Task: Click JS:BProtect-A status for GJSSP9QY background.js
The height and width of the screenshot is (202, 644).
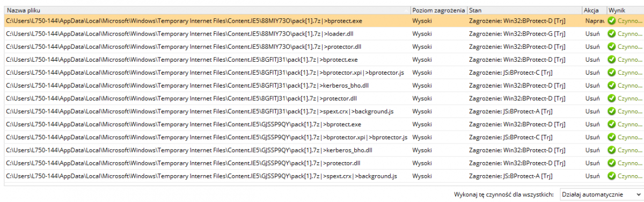Action: (511, 176)
